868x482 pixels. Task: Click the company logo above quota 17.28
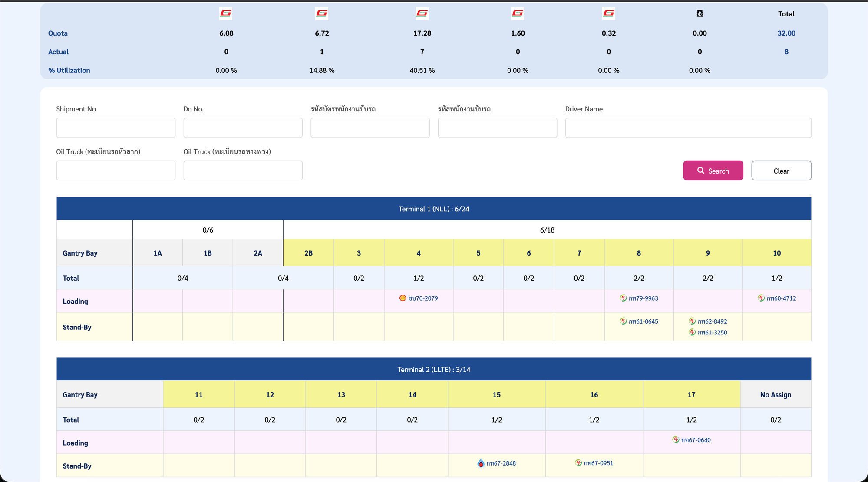(x=422, y=13)
